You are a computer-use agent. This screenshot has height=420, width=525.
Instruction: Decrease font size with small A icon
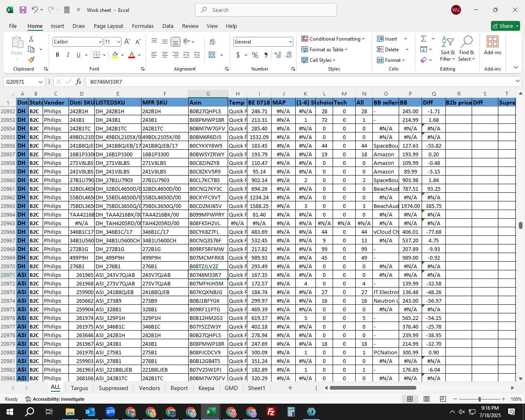pos(138,42)
